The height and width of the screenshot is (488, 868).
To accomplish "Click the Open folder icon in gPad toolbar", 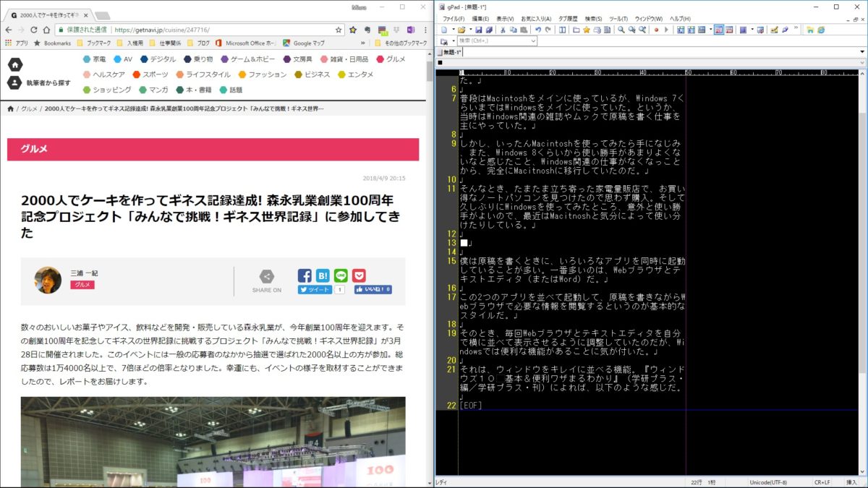I will (461, 30).
